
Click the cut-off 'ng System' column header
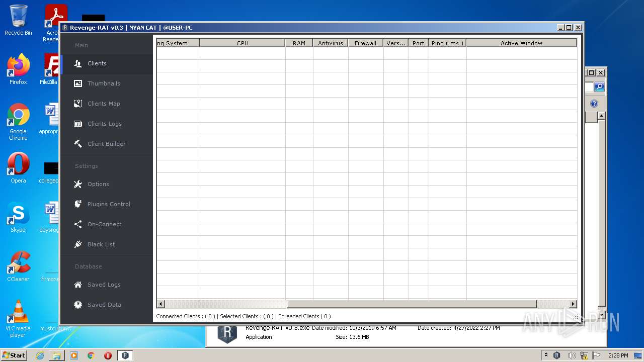click(178, 43)
